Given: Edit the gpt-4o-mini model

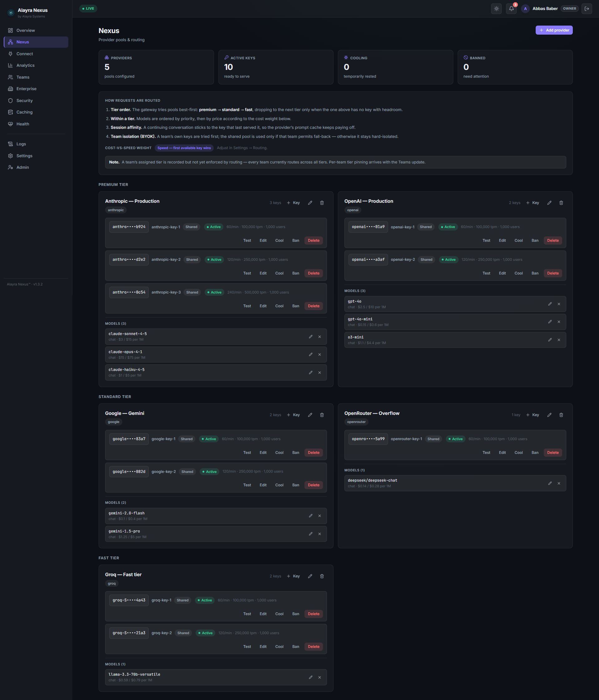Looking at the screenshot, I should tap(550, 322).
